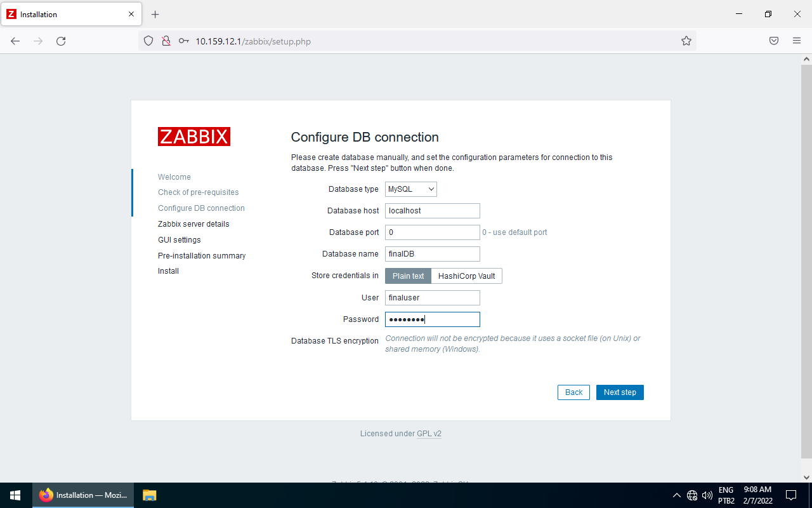Open File Explorer from the taskbar
Viewport: 812px width, 508px height.
click(x=149, y=495)
